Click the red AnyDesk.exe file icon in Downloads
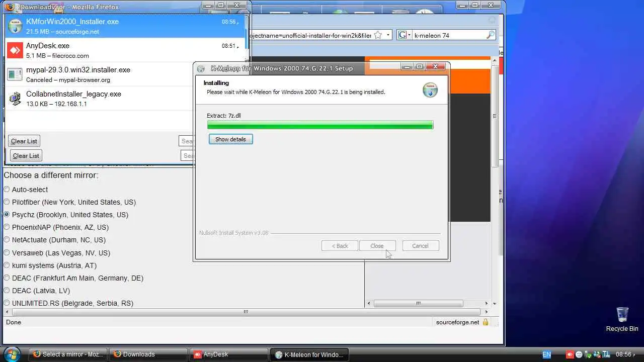The height and width of the screenshot is (362, 644). (15, 50)
